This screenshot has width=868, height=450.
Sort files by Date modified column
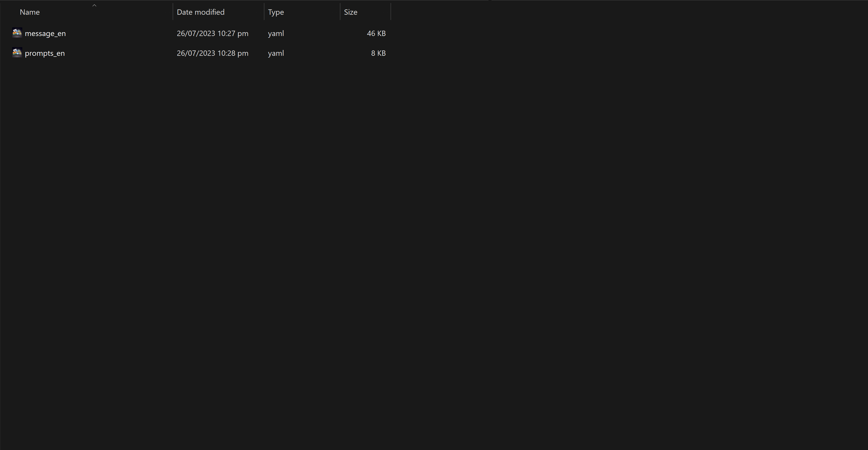200,12
